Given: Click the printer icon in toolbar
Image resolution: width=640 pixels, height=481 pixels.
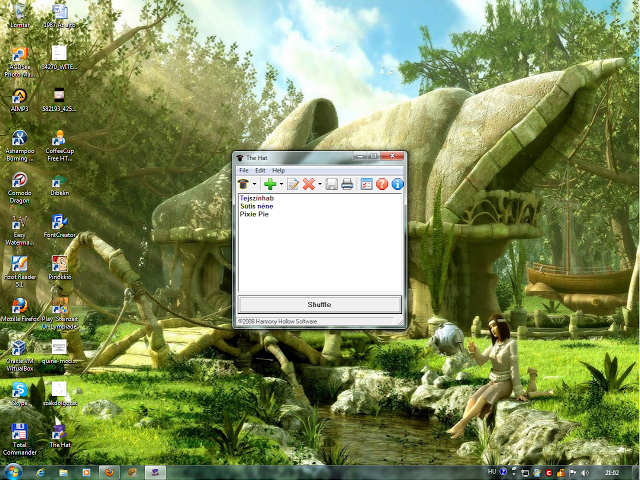Looking at the screenshot, I should pos(346,184).
